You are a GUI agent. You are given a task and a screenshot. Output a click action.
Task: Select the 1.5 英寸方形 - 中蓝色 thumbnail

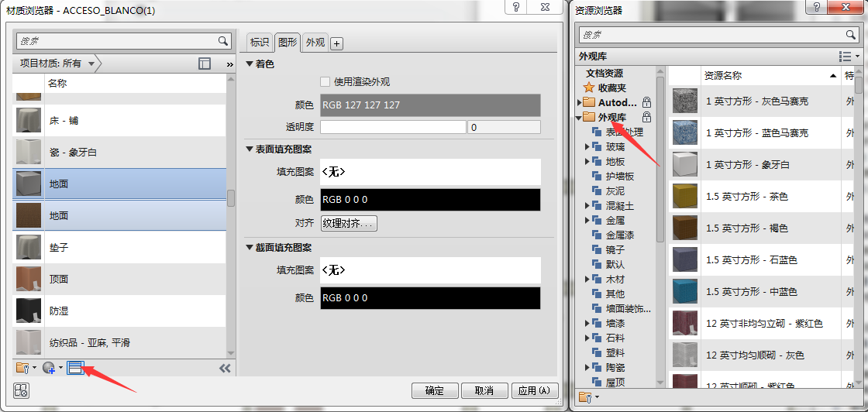click(684, 291)
